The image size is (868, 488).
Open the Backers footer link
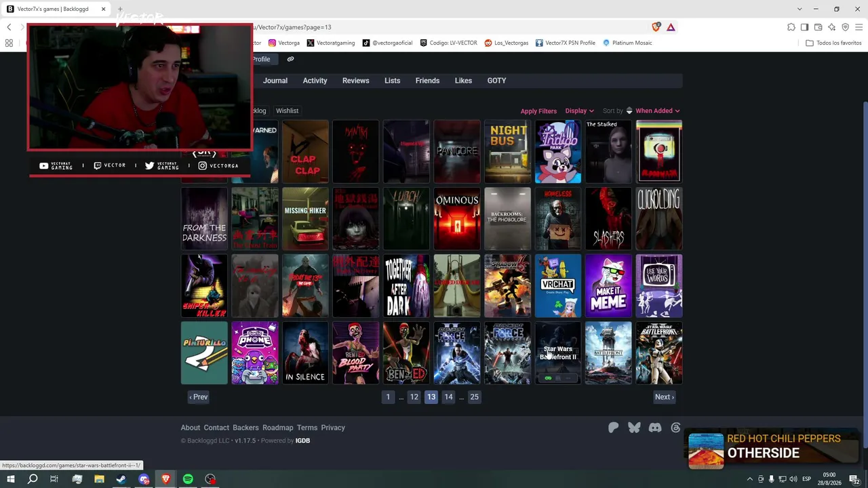pyautogui.click(x=245, y=428)
